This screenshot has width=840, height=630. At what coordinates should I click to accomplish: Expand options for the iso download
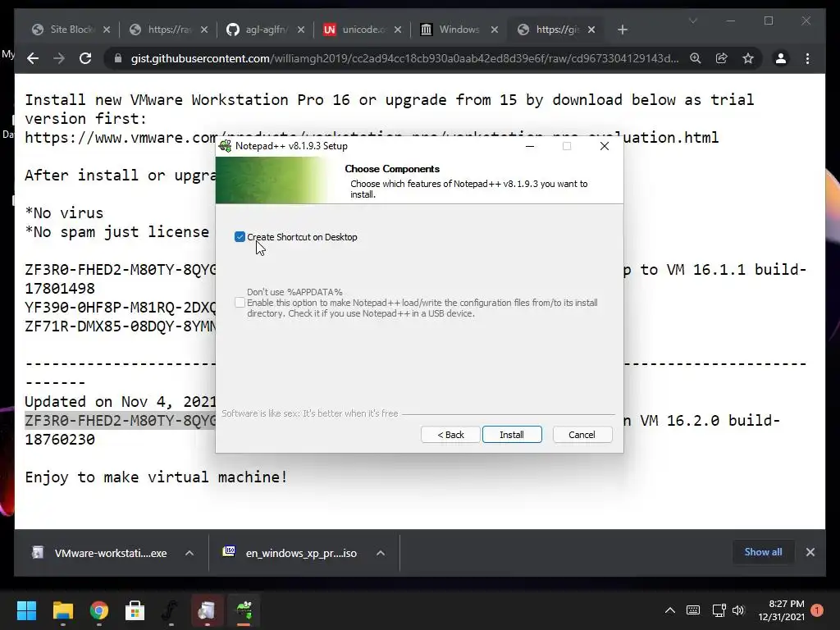pyautogui.click(x=381, y=553)
